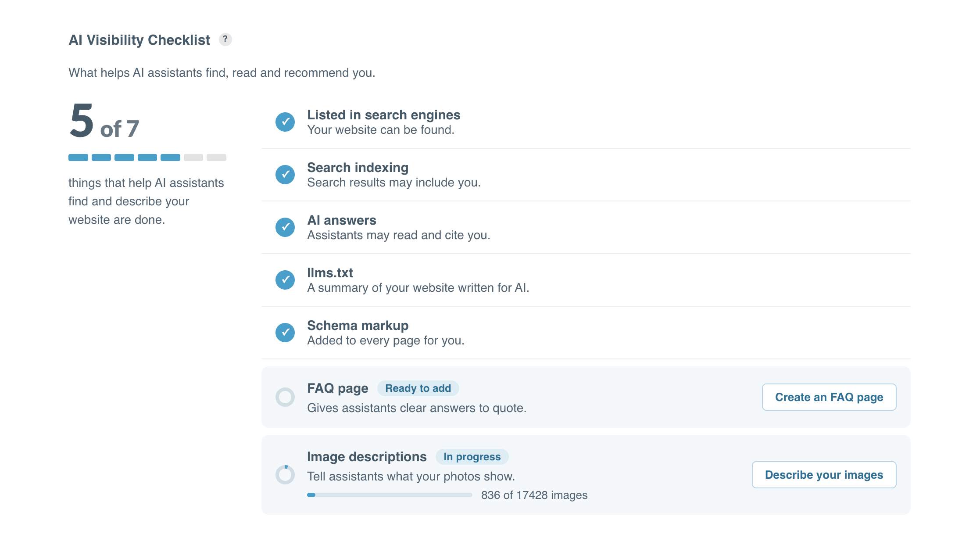Click the checkmark beside Schema markup
The height and width of the screenshot is (559, 980).
(285, 333)
